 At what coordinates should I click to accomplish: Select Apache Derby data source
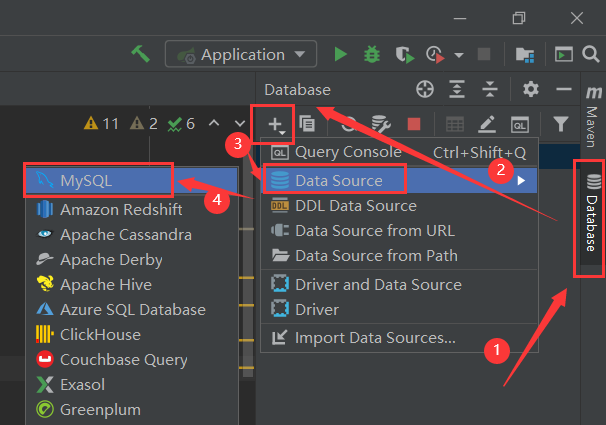click(131, 260)
